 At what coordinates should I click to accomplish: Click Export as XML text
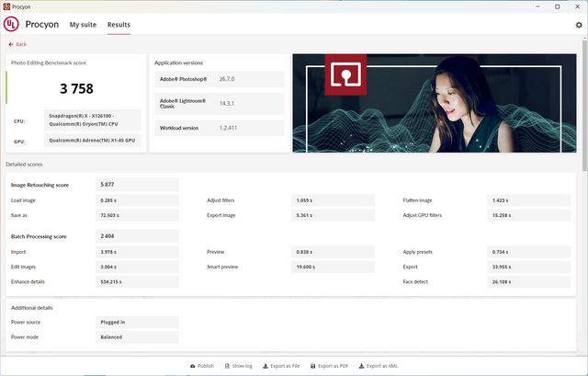pyautogui.click(x=382, y=366)
